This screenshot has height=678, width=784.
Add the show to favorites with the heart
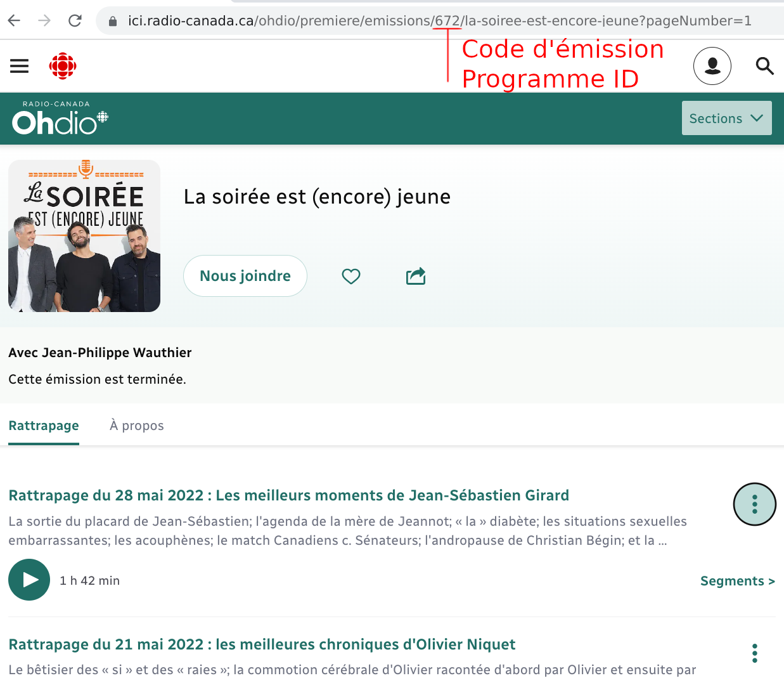351,276
